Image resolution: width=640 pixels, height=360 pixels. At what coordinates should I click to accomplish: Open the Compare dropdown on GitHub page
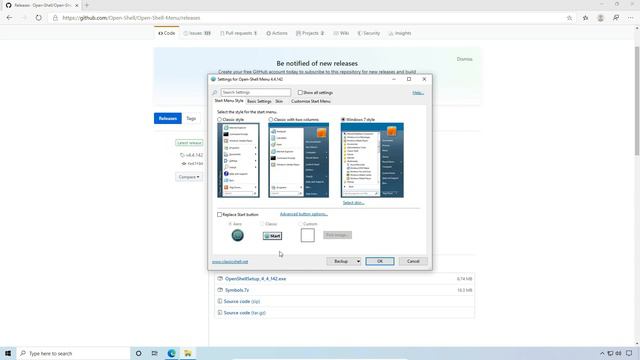(x=189, y=177)
